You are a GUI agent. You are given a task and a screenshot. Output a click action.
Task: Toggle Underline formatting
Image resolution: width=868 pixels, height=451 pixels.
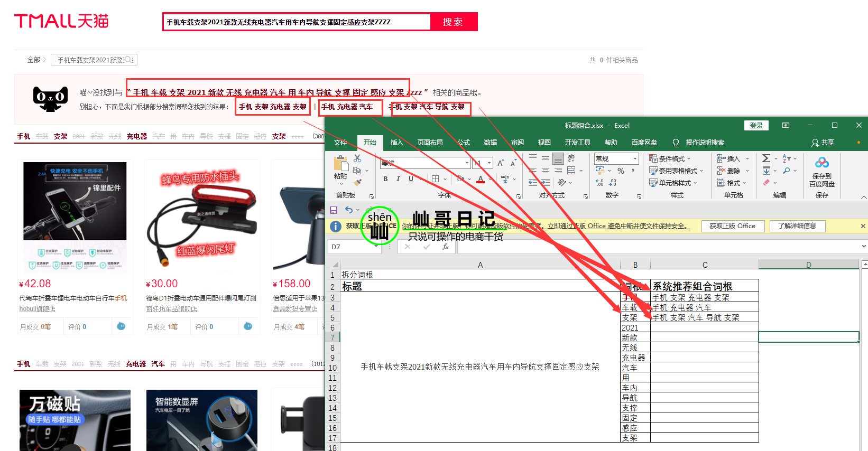(411, 179)
